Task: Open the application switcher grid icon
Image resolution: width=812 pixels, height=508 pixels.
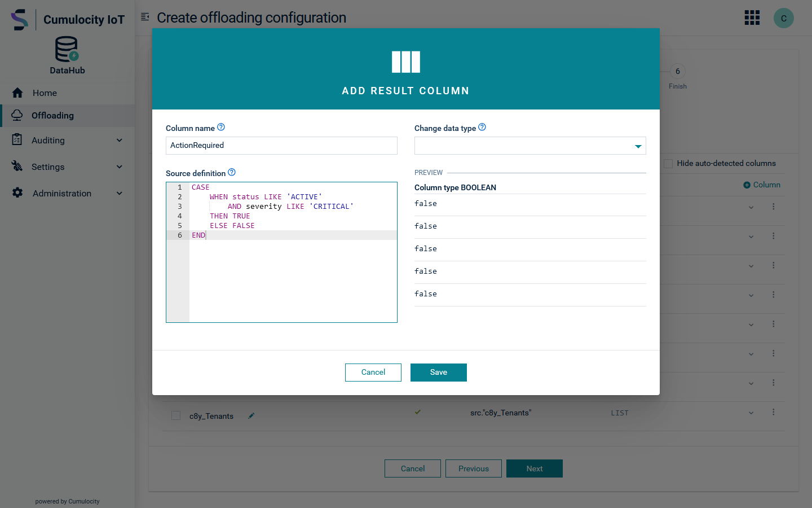Action: coord(752,17)
